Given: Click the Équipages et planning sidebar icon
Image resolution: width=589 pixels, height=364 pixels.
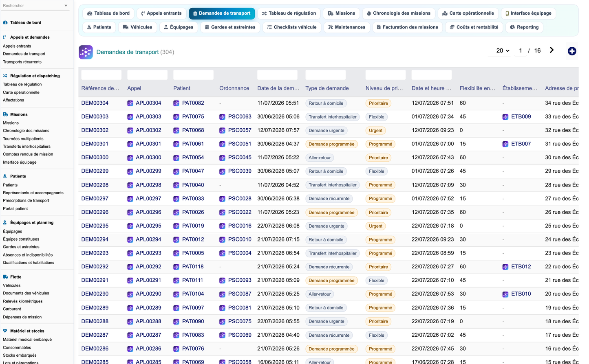Looking at the screenshot, I should 5,223.
